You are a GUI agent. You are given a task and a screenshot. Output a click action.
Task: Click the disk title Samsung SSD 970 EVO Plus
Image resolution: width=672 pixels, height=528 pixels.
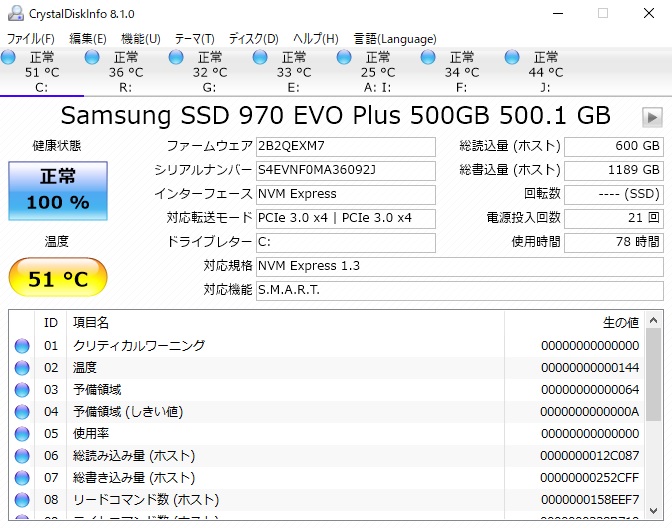[x=335, y=116]
